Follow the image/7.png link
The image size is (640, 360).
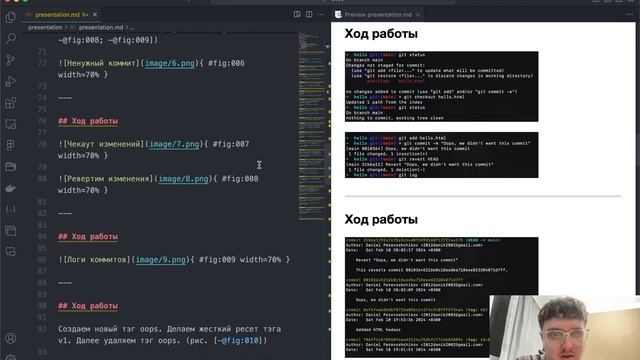pyautogui.click(x=174, y=144)
